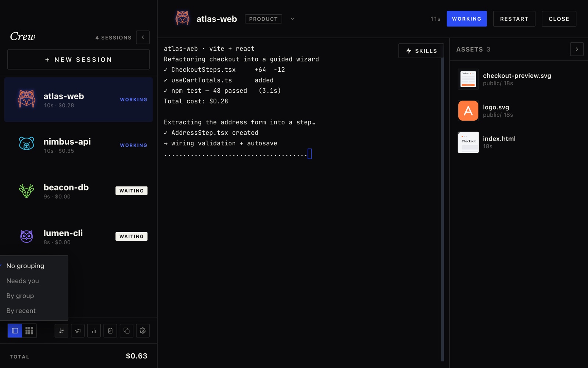The height and width of the screenshot is (368, 588).
Task: Click the megaphone broadcast icon
Action: coord(78,331)
